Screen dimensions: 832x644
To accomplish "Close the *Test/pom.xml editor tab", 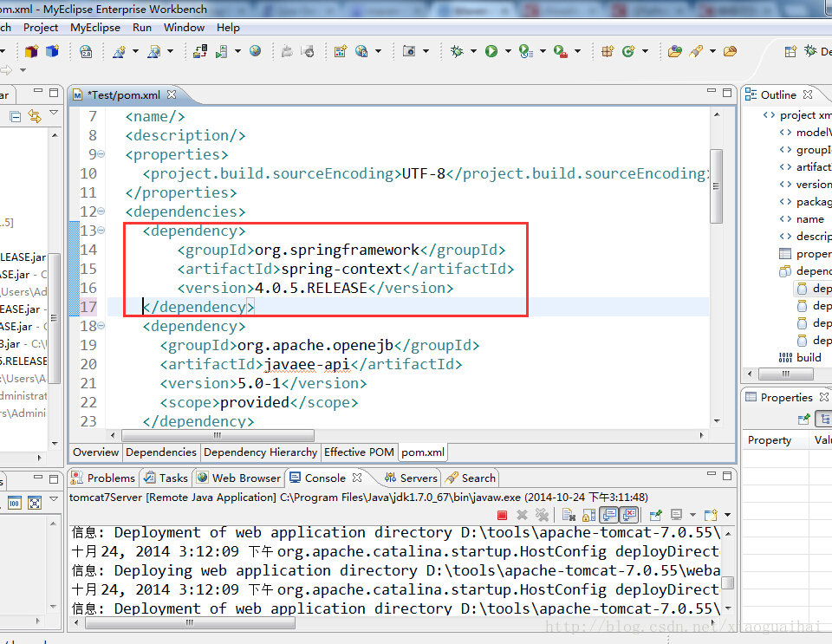I will (172, 94).
